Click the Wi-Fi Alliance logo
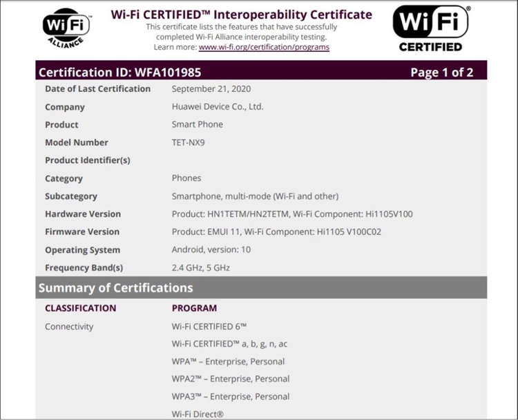518x420 pixels. pyautogui.click(x=67, y=28)
